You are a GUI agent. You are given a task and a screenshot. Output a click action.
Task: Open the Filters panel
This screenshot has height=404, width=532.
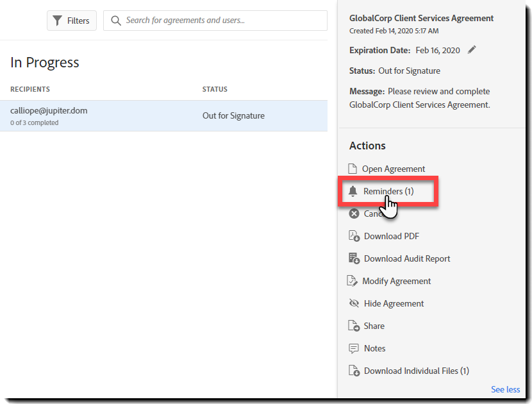pyautogui.click(x=72, y=21)
